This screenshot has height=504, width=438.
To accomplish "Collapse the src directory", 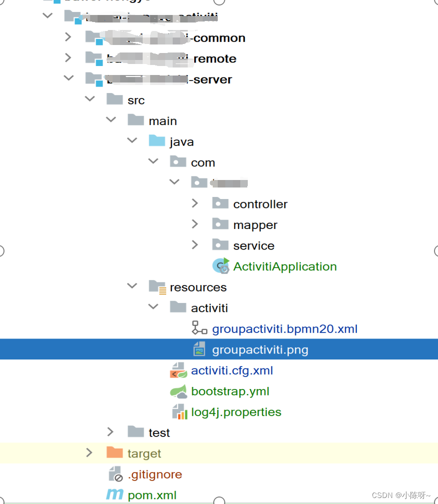I will click(90, 98).
